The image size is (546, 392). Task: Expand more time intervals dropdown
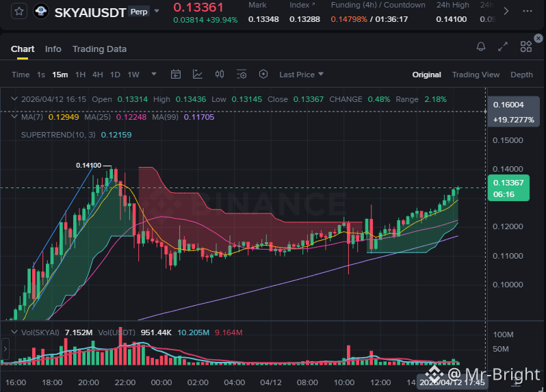click(154, 74)
